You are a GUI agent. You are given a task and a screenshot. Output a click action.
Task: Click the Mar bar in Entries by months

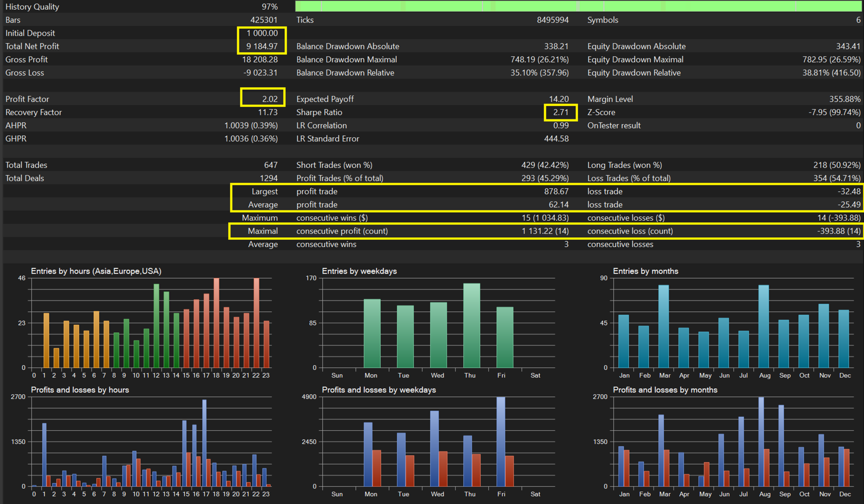pyautogui.click(x=663, y=327)
